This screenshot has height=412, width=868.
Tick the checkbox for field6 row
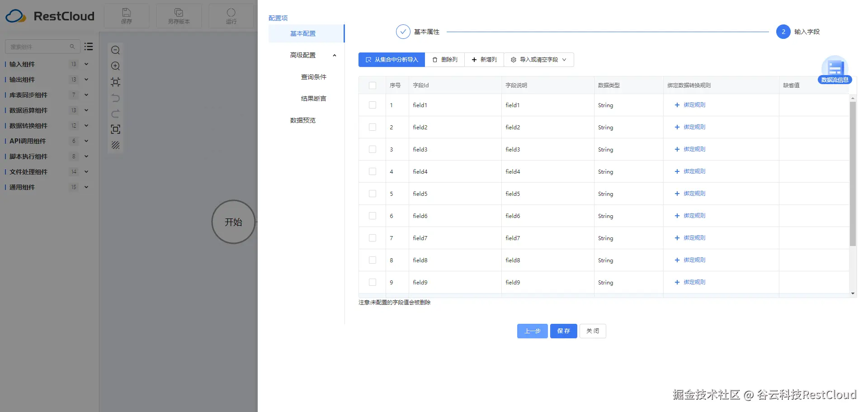click(x=373, y=216)
